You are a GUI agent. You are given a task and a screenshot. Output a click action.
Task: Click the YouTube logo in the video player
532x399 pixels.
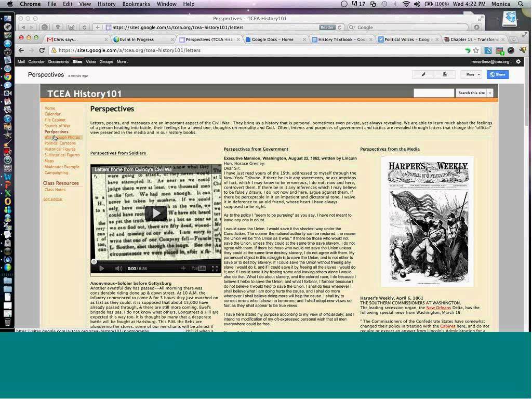tap(198, 269)
